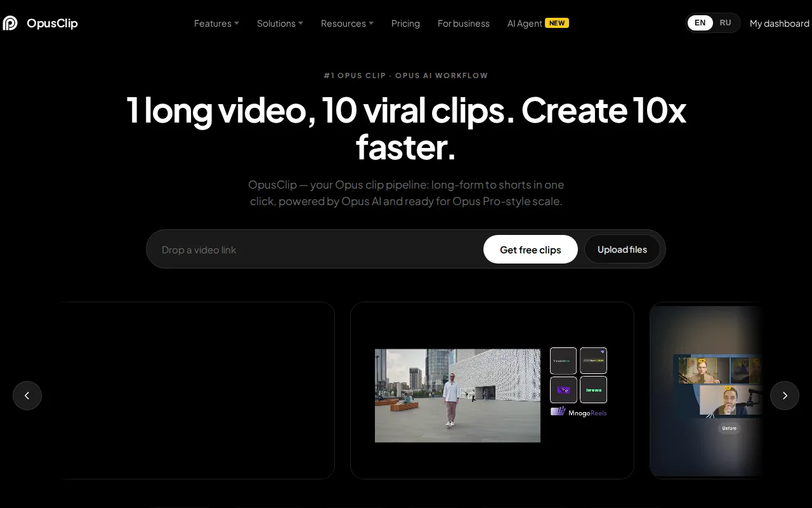
Task: Open the For business page
Action: pyautogui.click(x=464, y=23)
